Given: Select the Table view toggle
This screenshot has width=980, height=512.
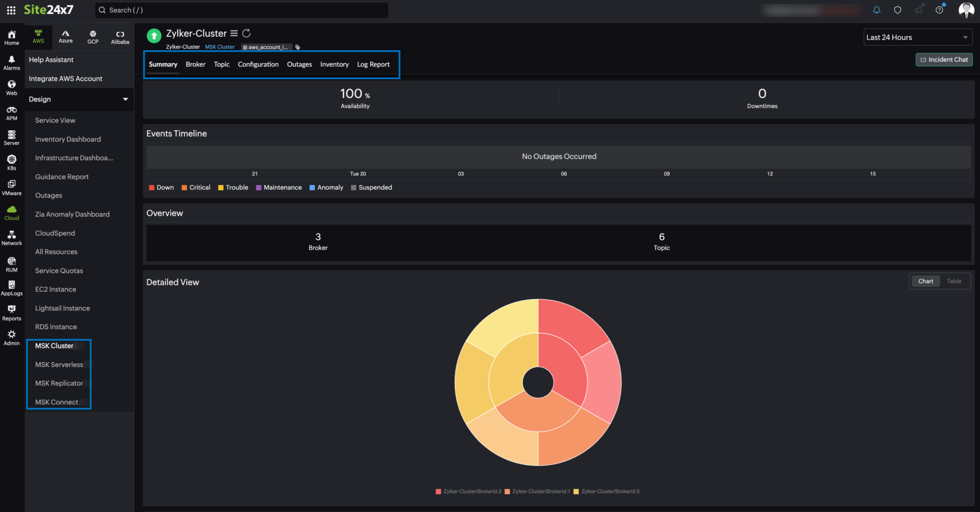Looking at the screenshot, I should tap(954, 281).
